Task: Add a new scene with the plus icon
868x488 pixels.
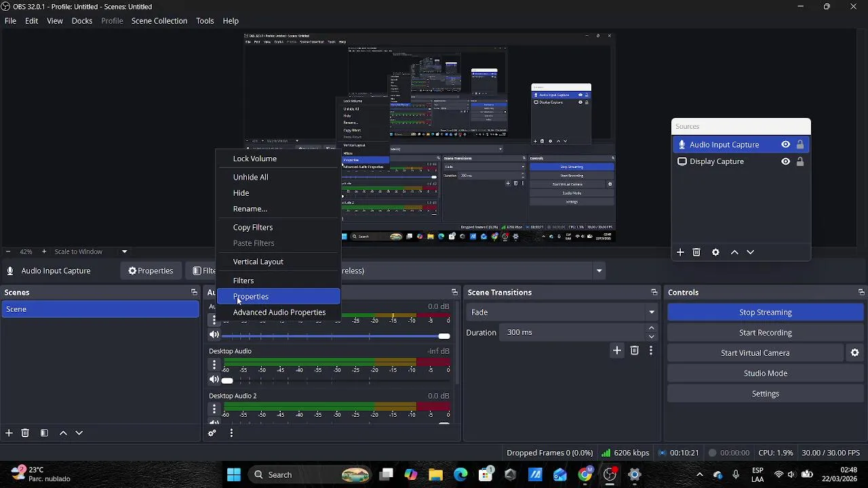Action: point(9,433)
